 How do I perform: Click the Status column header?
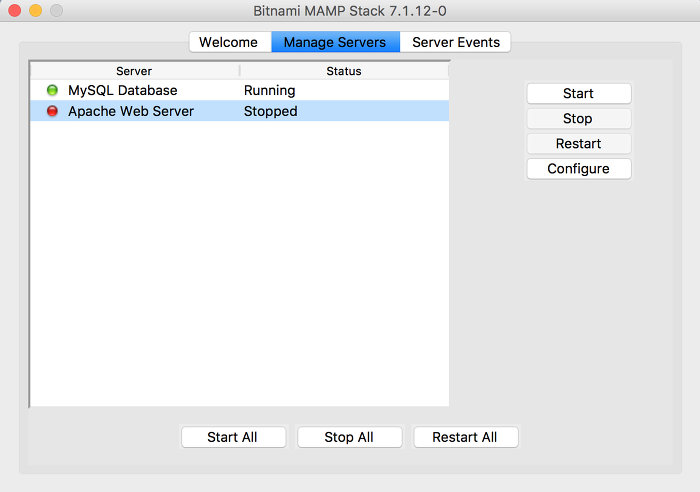pyautogui.click(x=344, y=71)
